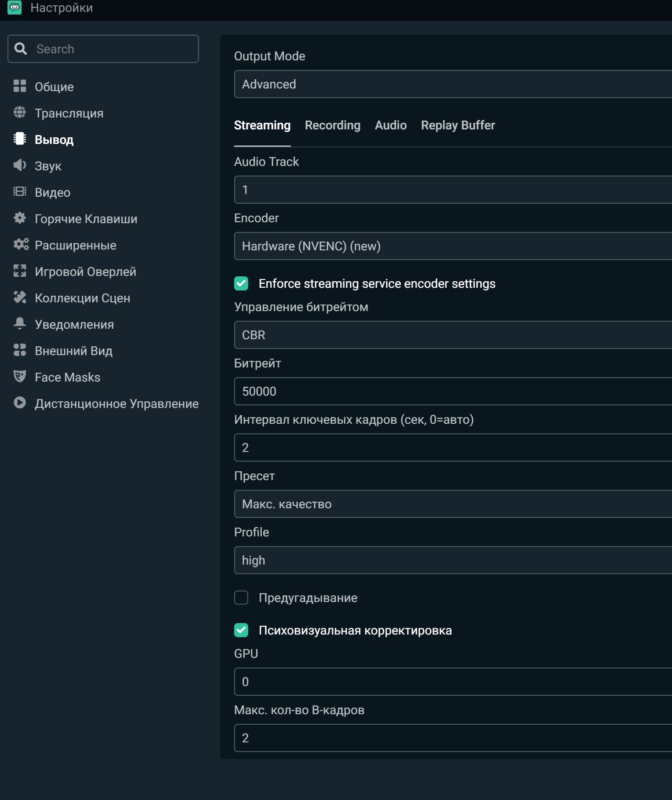
Task: Expand the Encoder Hardware (NVENC) dropdown
Action: [x=453, y=246]
